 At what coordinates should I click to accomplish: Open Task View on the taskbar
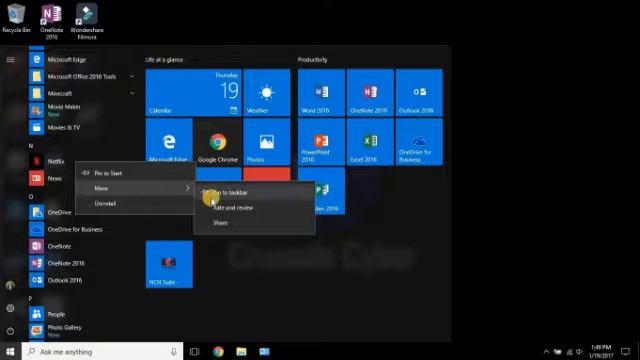(x=195, y=351)
